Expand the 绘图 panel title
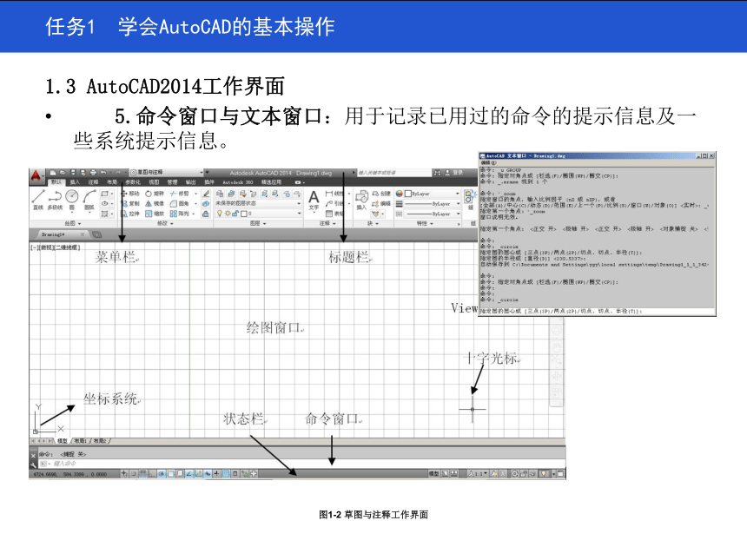This screenshot has height=560, width=747. click(73, 223)
